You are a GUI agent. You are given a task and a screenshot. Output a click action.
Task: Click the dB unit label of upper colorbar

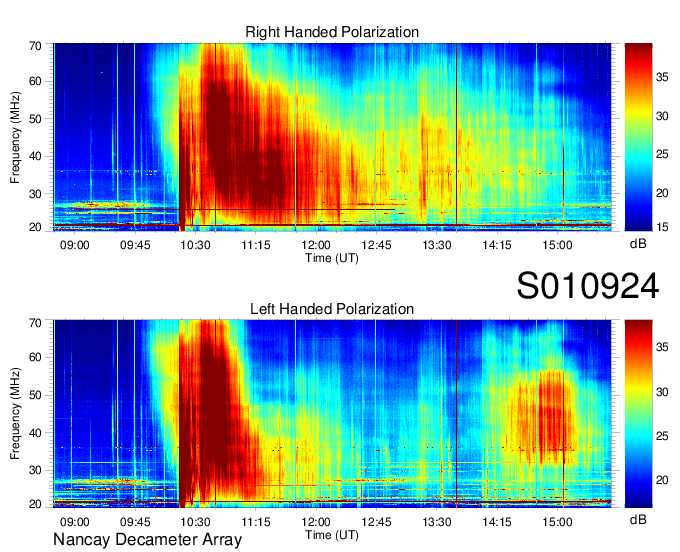tap(638, 244)
